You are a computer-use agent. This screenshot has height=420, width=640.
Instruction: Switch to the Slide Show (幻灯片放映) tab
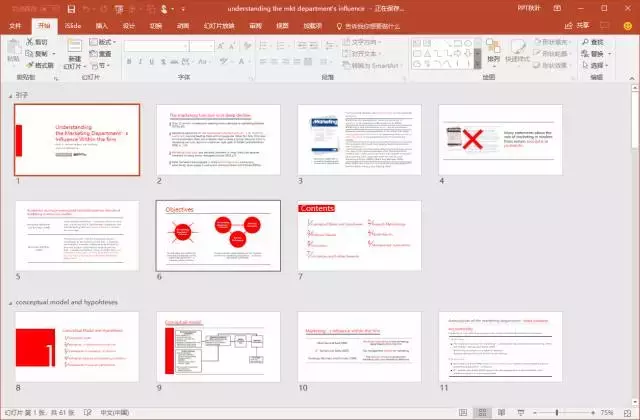(219, 26)
